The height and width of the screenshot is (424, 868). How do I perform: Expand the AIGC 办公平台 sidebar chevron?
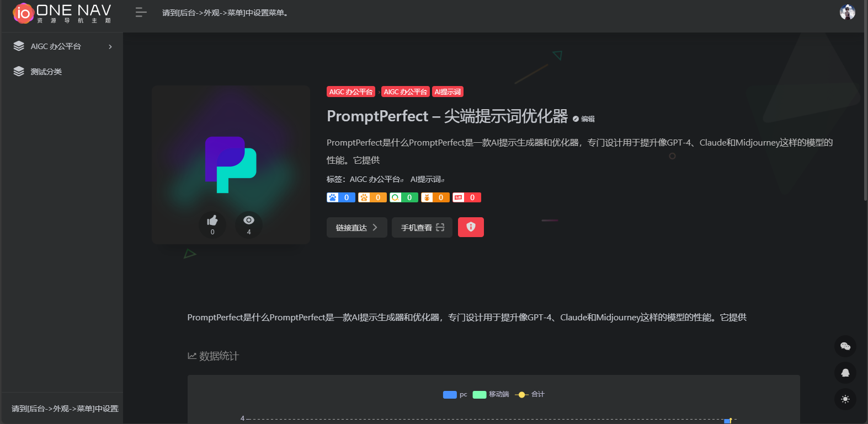[110, 47]
